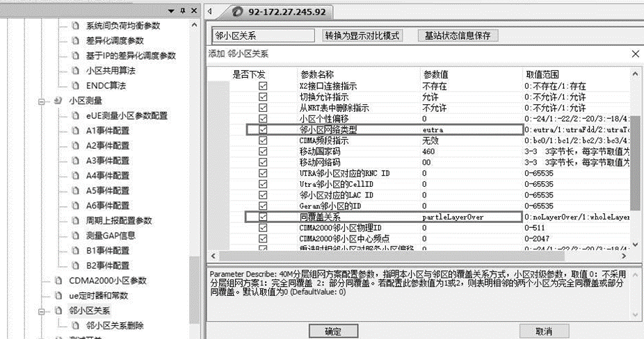Screen dimensions: 644x339
Task: Click the document icon beside B1事件配置
Action: pos(75,250)
